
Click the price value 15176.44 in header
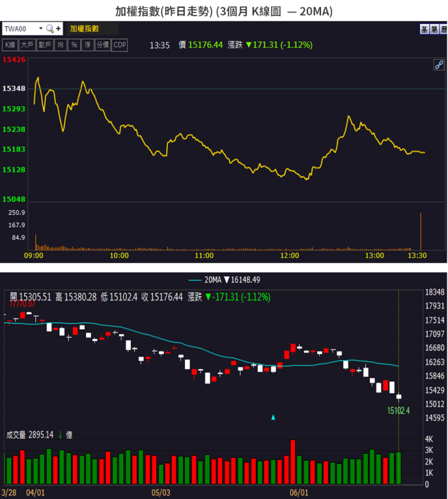[x=205, y=45]
